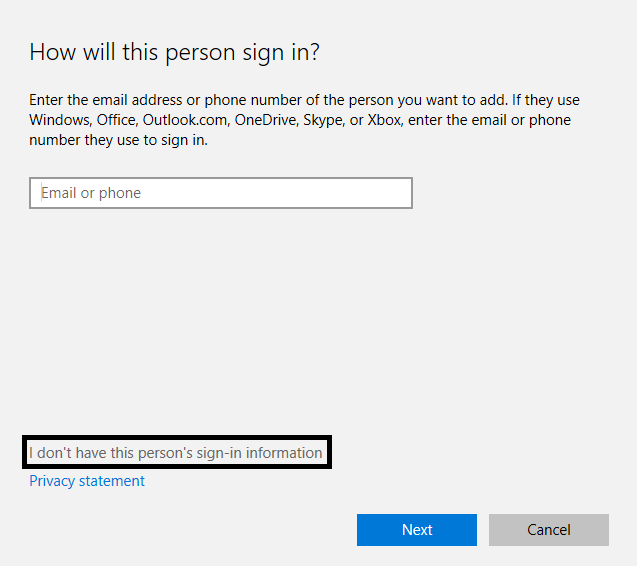
Task: Click the Email or phone input field
Action: tap(221, 193)
